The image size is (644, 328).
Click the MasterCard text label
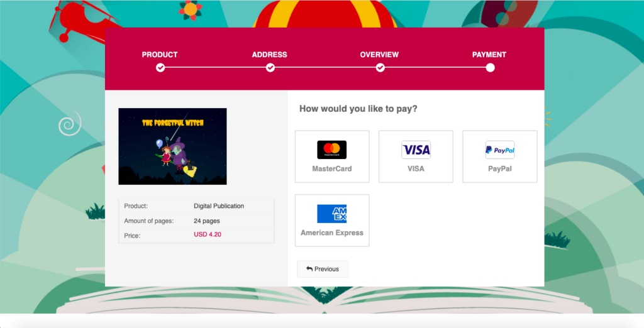point(332,169)
